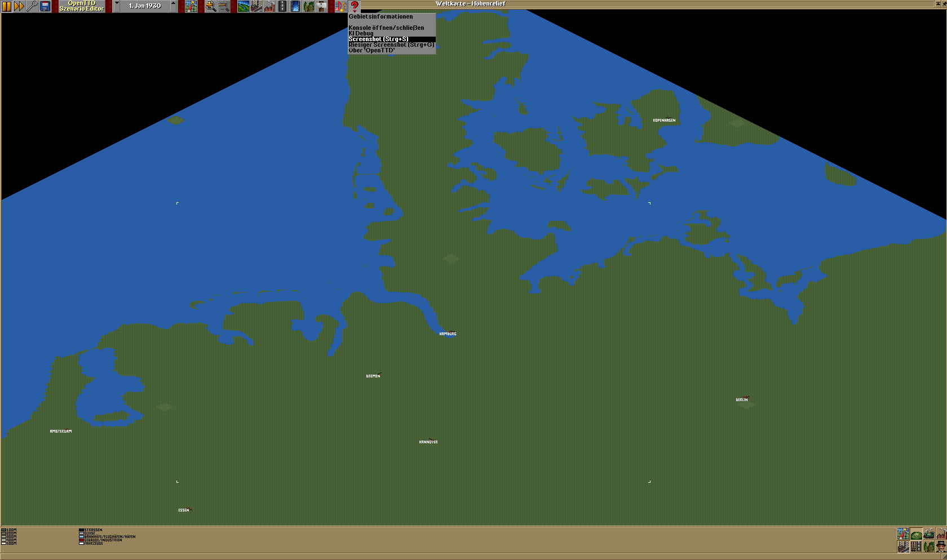The height and width of the screenshot is (560, 947).
Task: Open the wrench settings dropdown
Action: (32, 6)
